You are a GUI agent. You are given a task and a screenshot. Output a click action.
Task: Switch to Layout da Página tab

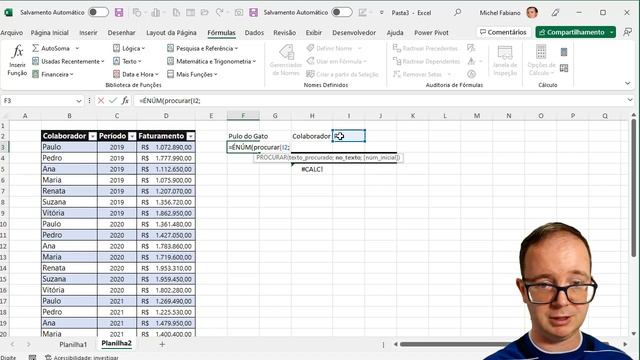[171, 33]
